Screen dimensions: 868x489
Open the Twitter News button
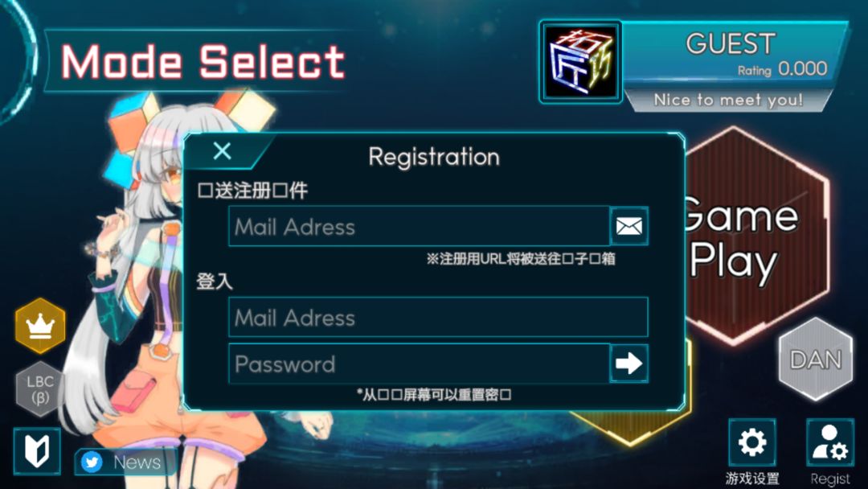124,462
